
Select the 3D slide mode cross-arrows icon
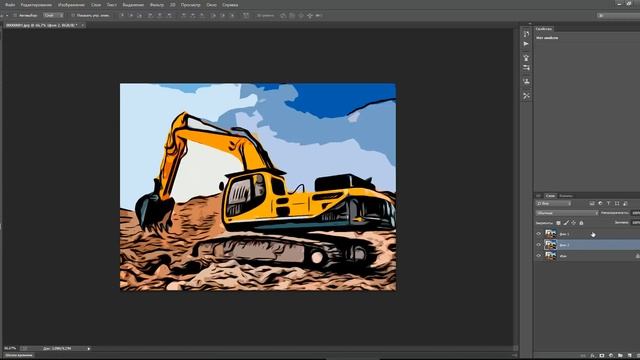(x=310, y=16)
